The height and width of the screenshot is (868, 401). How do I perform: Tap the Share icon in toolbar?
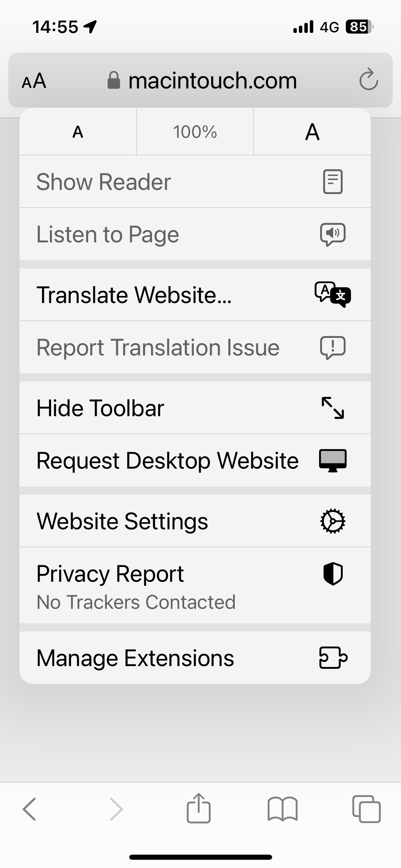click(x=198, y=808)
